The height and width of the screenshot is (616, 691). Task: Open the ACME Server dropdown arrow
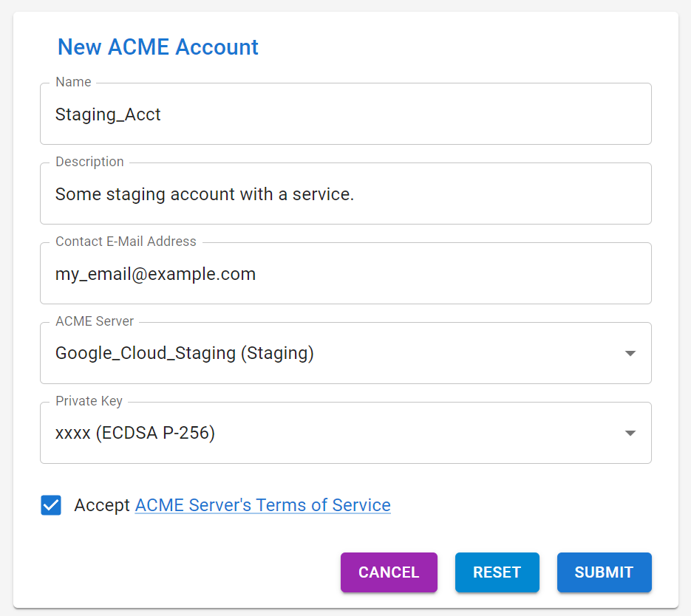click(630, 353)
